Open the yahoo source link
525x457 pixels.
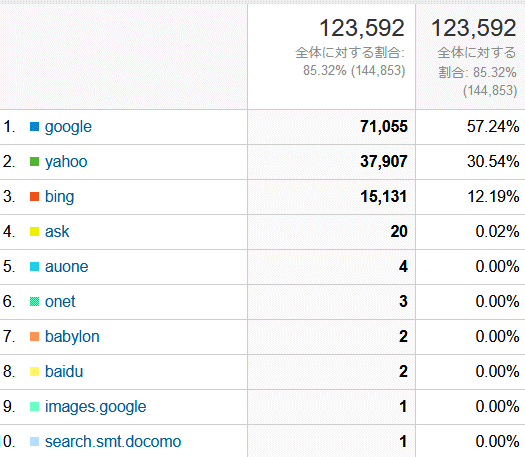(66, 162)
